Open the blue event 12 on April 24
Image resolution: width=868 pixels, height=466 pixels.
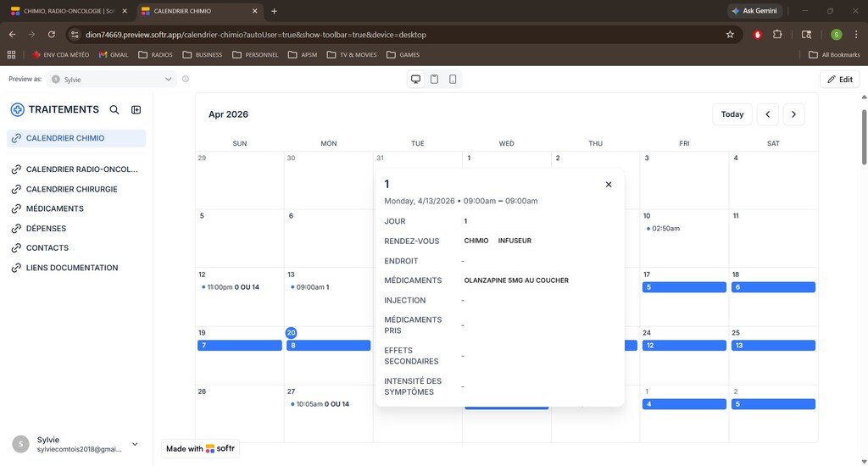pyautogui.click(x=684, y=346)
